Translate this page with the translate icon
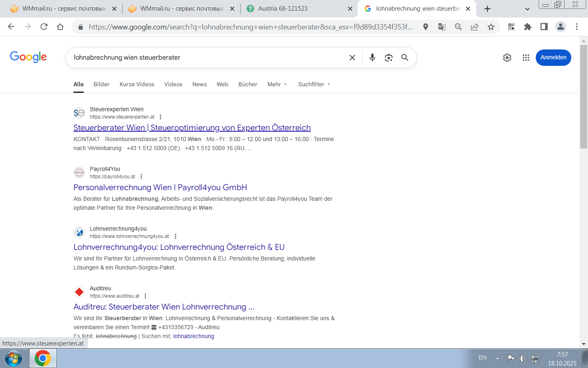The image size is (588, 368). 442,27
